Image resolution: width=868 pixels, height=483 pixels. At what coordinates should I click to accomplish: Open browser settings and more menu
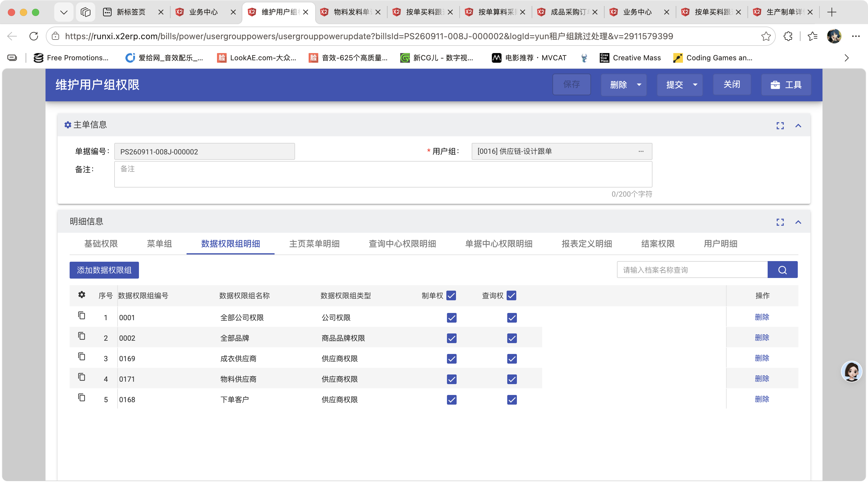point(856,36)
